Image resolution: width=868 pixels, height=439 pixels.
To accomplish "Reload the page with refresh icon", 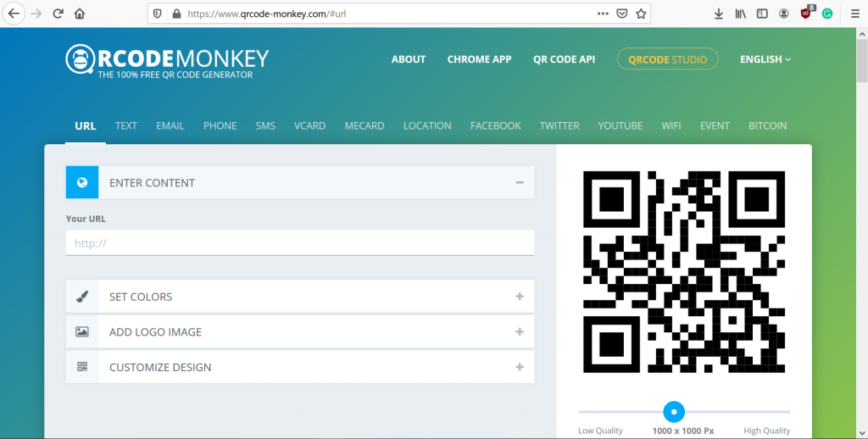I will 58,14.
